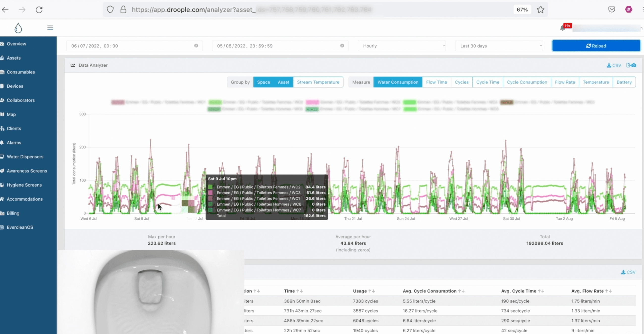The width and height of the screenshot is (644, 334).
Task: Expand the Last 30 days range selector
Action: [x=499, y=46]
